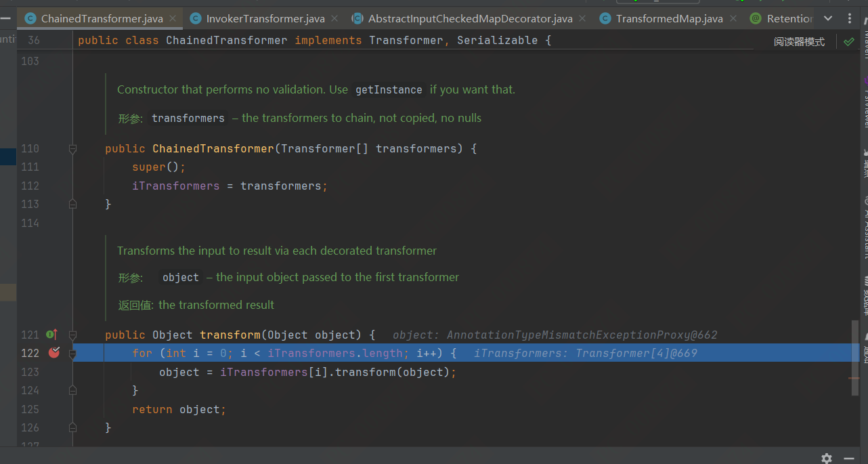Collapse the fold marker at line 124
Screen dimensions: 868x464
point(72,390)
